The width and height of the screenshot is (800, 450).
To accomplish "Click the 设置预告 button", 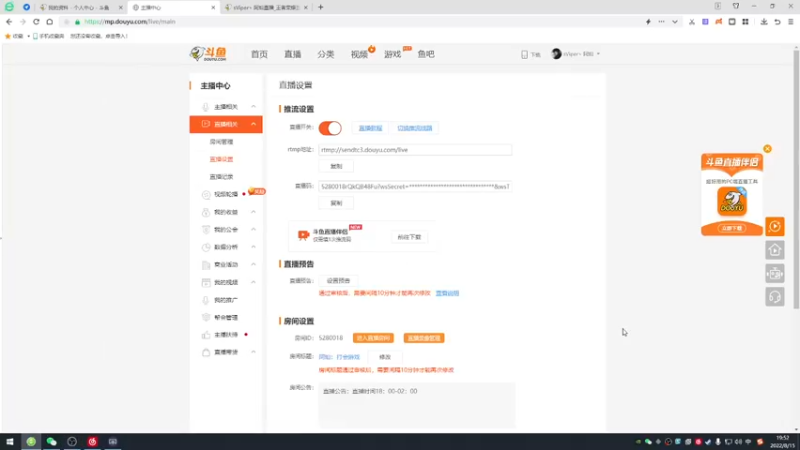I will point(338,281).
